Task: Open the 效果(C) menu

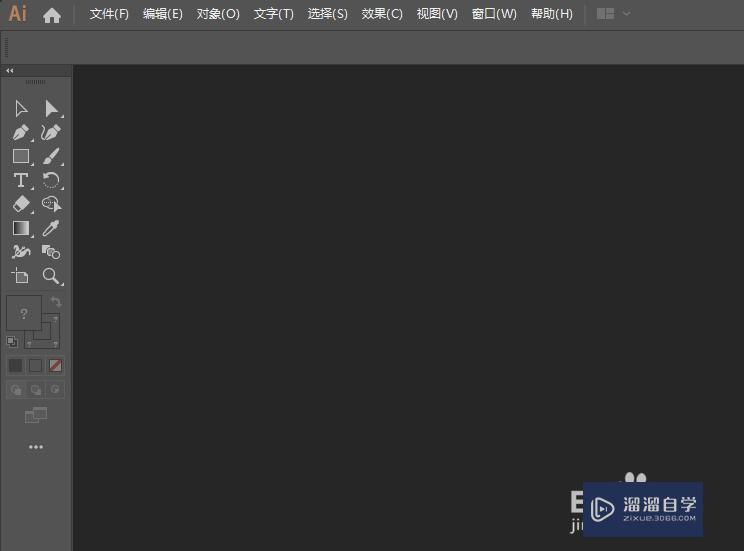Action: (x=382, y=14)
